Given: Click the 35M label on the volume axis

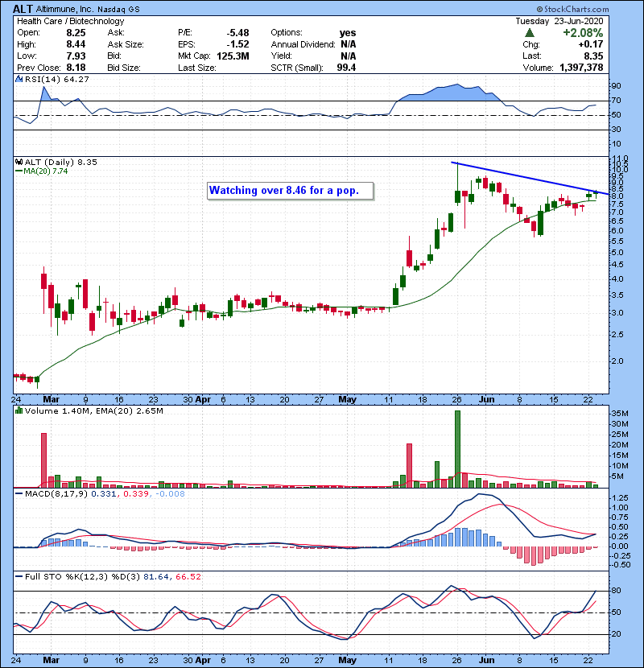Looking at the screenshot, I should 620,414.
